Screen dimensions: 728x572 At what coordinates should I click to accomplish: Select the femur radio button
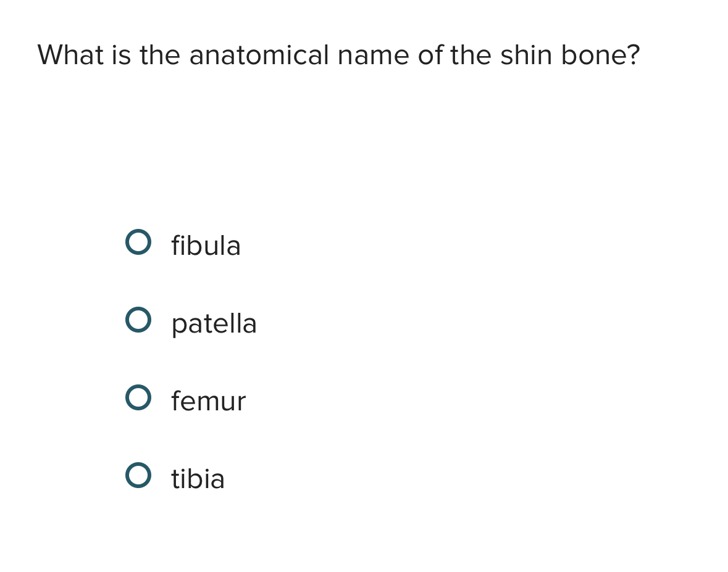pos(138,398)
